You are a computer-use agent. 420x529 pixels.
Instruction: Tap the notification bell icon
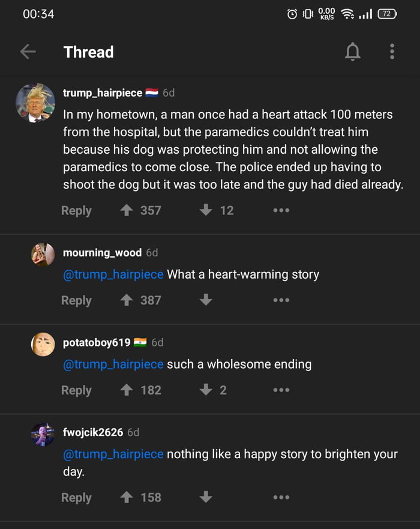pyautogui.click(x=353, y=52)
